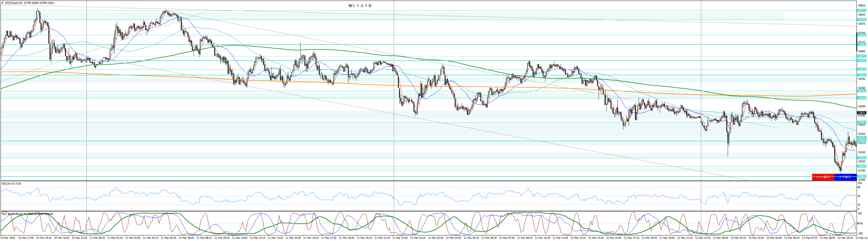This screenshot has width=868, height=241.
Task: Click the current price 53831 black label
Action: click(x=862, y=113)
